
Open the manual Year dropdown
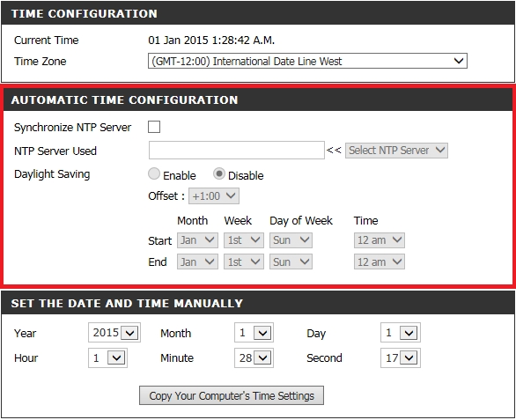point(114,333)
